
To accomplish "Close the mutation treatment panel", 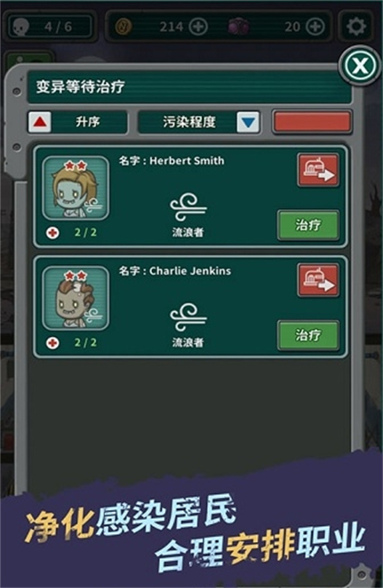I will click(360, 66).
